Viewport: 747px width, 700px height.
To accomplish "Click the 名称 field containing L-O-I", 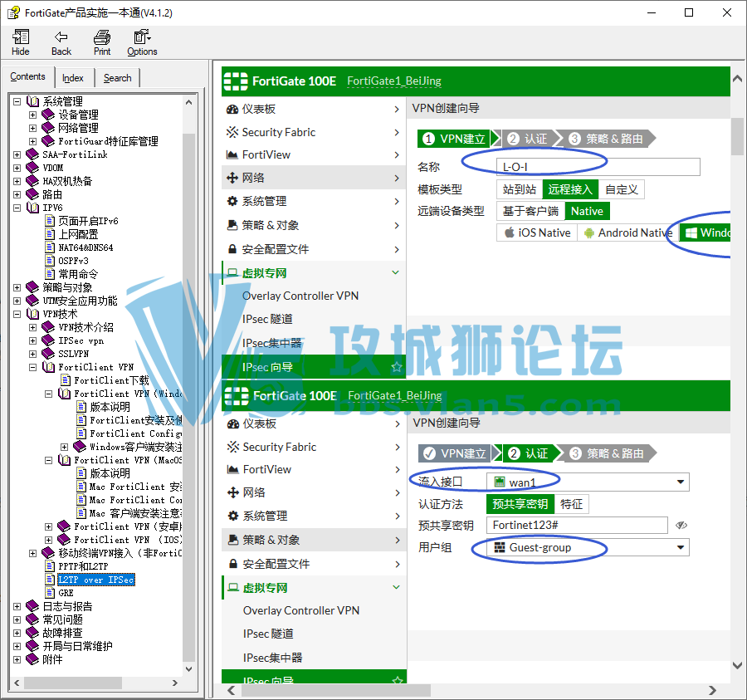I will click(598, 167).
